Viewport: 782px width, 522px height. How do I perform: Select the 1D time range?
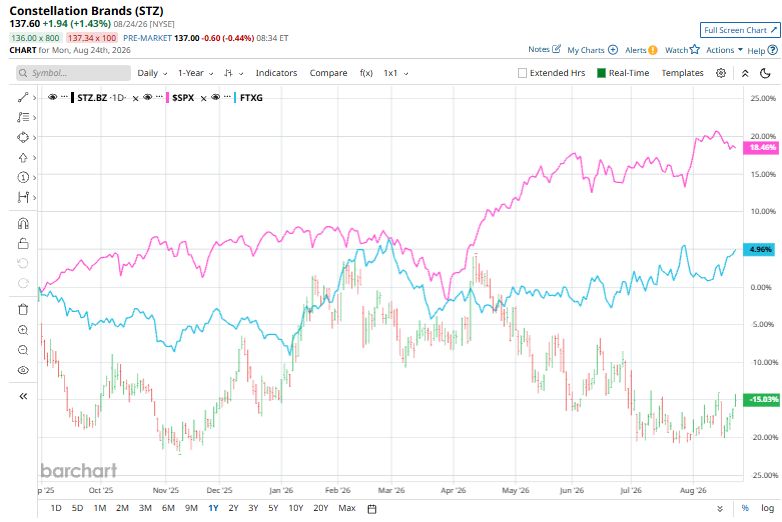pos(56,508)
